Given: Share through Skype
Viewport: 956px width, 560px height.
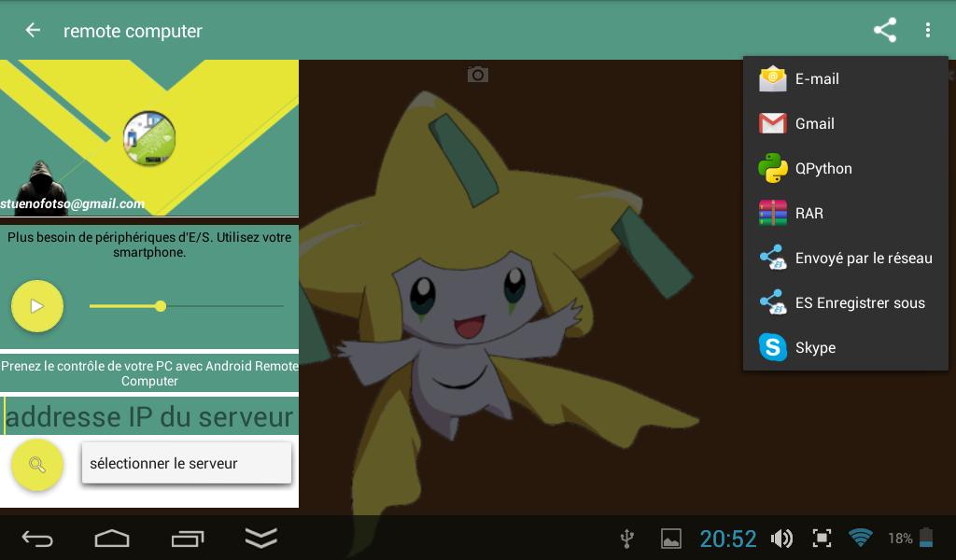Looking at the screenshot, I should pos(845,347).
